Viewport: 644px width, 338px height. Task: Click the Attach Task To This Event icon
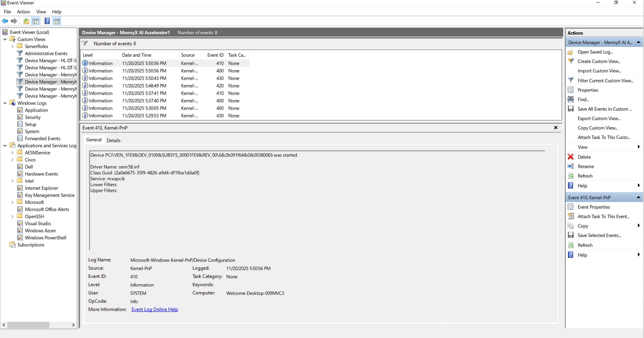571,216
